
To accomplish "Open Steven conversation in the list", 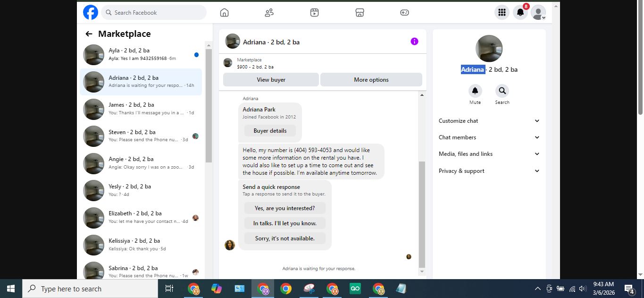I will 141,136.
